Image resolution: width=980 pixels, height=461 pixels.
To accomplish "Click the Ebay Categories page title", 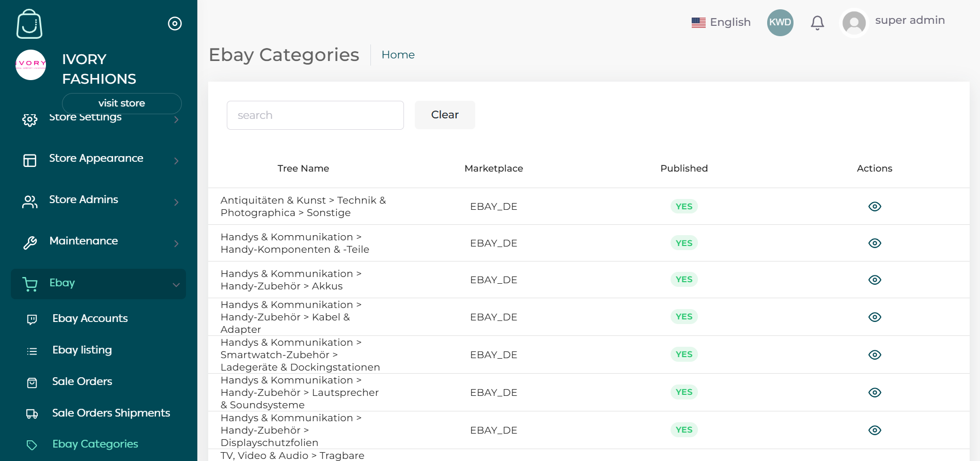I will [284, 55].
